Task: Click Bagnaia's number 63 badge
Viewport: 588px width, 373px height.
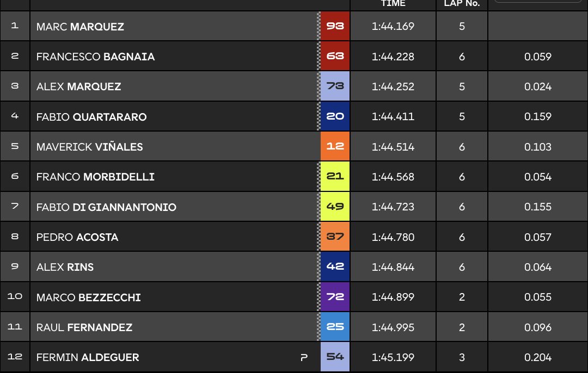Action: (335, 57)
